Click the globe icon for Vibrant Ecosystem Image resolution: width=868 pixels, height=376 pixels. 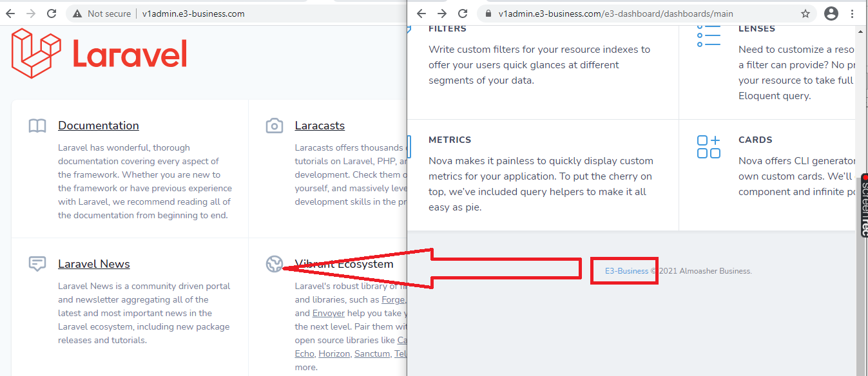(275, 264)
